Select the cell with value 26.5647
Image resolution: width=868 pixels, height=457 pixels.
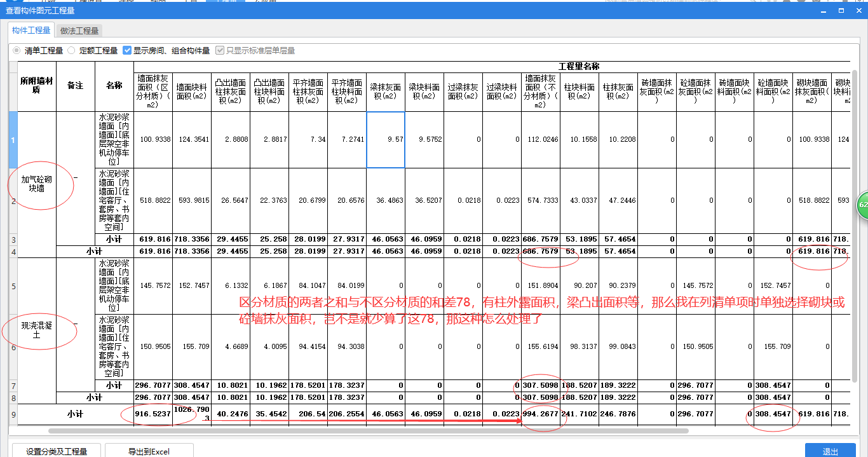[x=231, y=201]
